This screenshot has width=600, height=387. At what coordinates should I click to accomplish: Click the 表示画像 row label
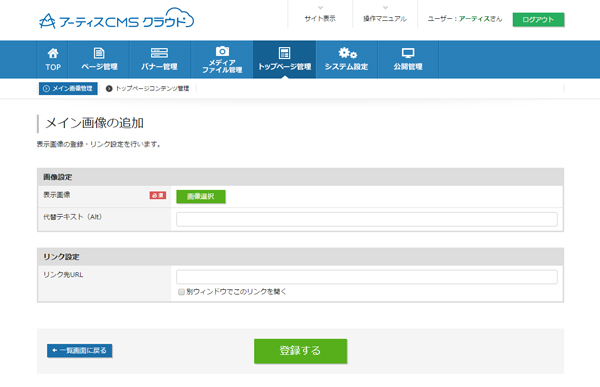click(57, 195)
